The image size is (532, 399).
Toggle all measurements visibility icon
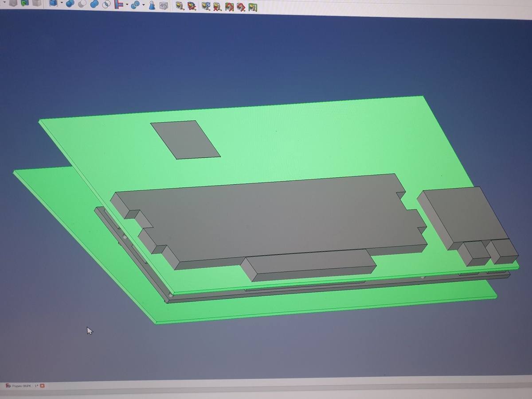click(x=229, y=7)
